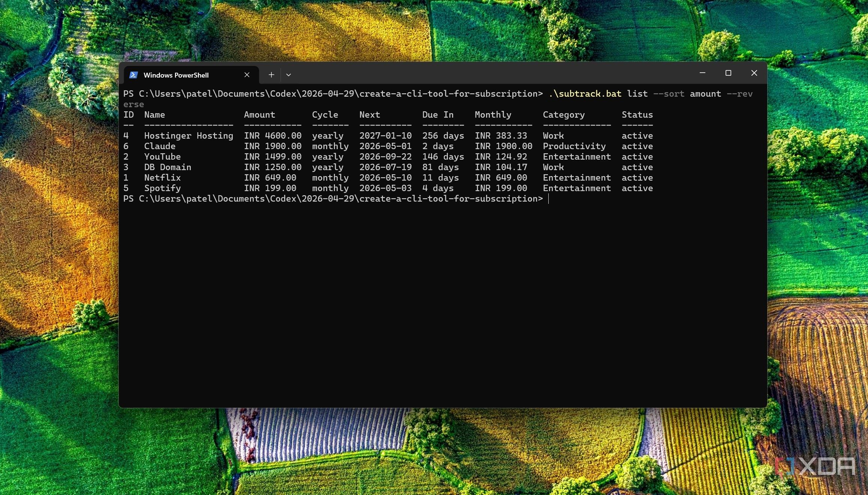The image size is (868, 495).
Task: Minimize the terminal window
Action: (x=703, y=73)
